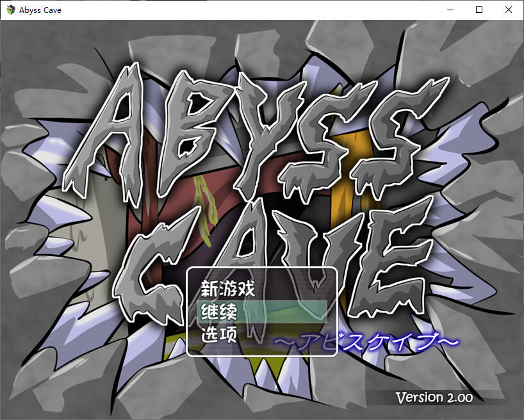This screenshot has height=420, width=524.
Task: Maximize the Abyss Cave game window
Action: (479, 10)
